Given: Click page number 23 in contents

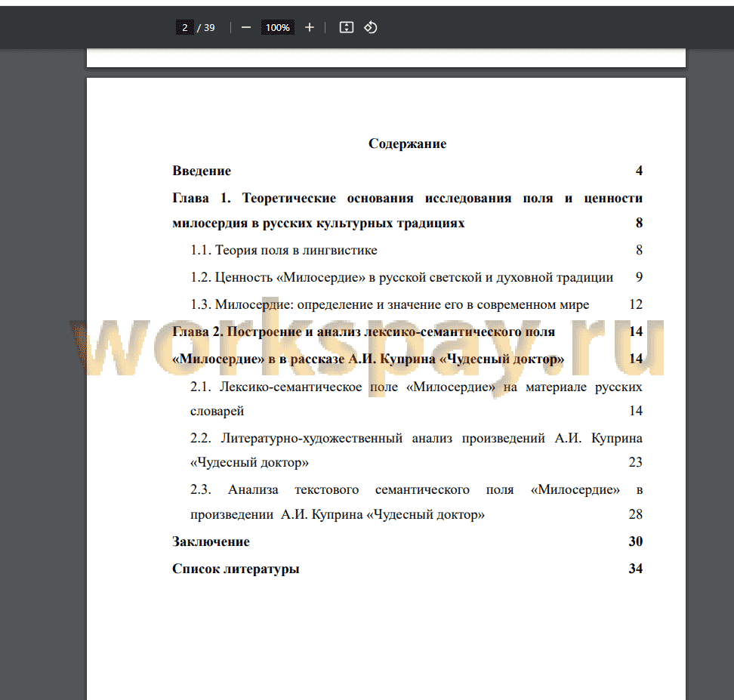Looking at the screenshot, I should (636, 463).
